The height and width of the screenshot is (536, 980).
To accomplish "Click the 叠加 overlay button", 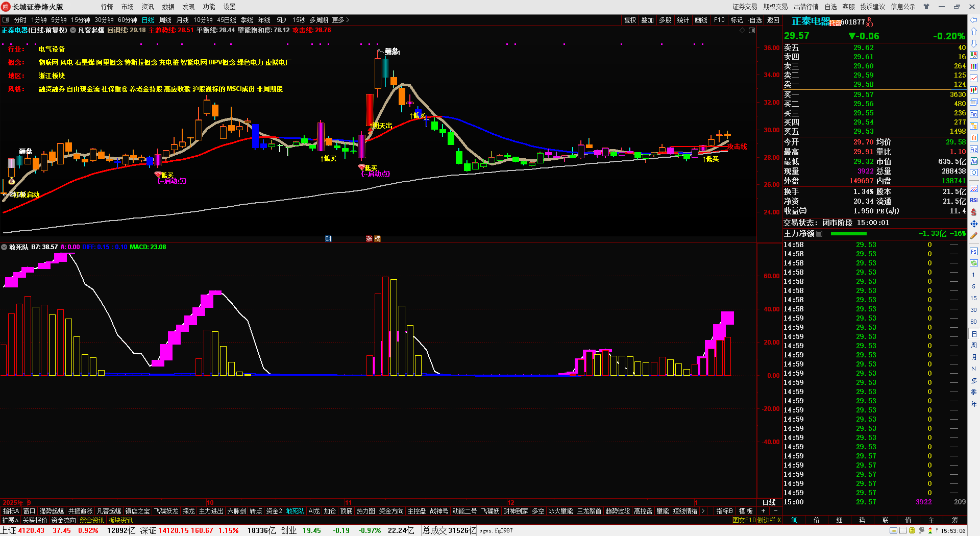I will click(x=648, y=20).
